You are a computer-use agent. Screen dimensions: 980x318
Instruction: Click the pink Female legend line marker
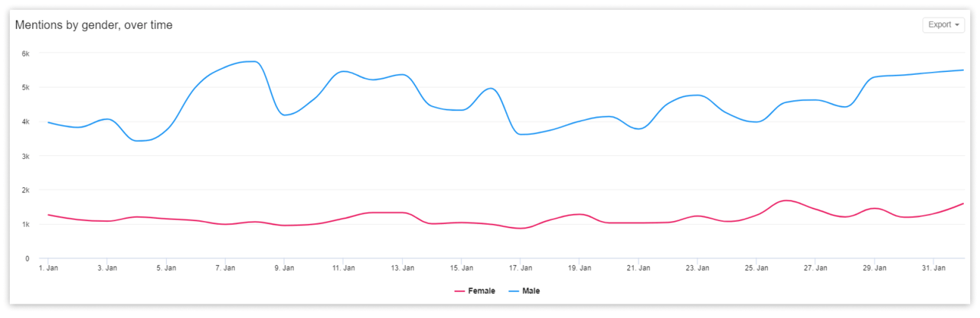pyautogui.click(x=459, y=290)
